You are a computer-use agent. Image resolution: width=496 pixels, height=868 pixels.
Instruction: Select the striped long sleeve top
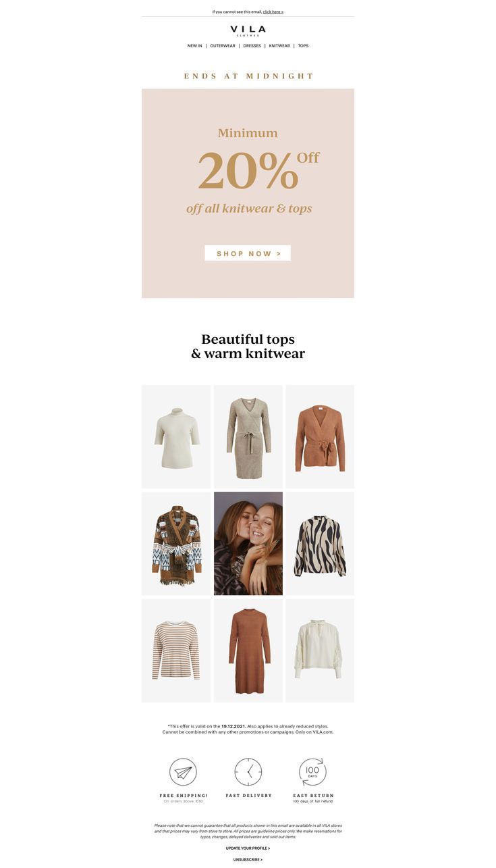[x=176, y=650]
